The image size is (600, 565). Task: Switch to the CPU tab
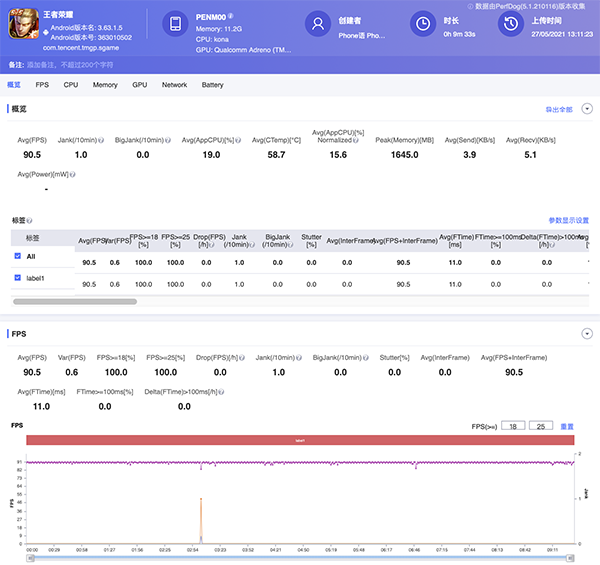coord(71,85)
